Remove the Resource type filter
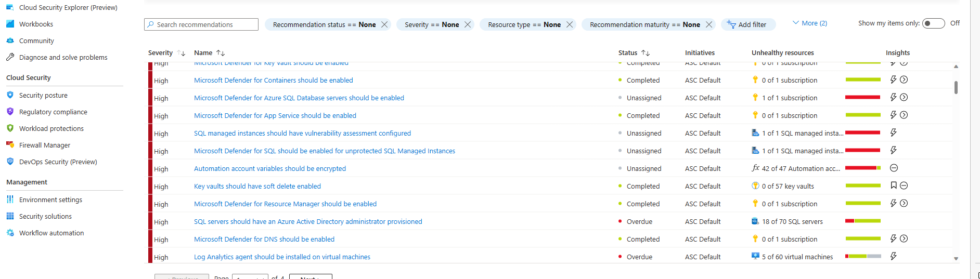Viewport: 980px width, 279px height. click(570, 24)
